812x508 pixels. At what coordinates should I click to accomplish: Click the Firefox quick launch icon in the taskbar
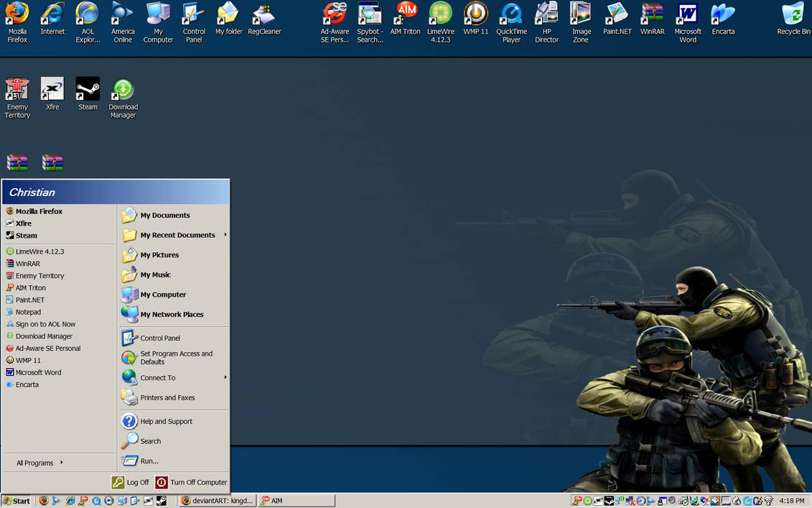tap(44, 501)
